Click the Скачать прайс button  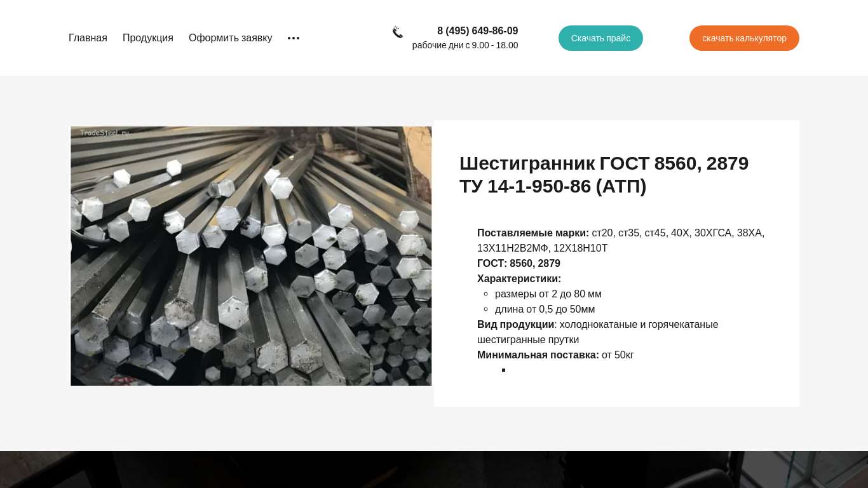(x=600, y=38)
